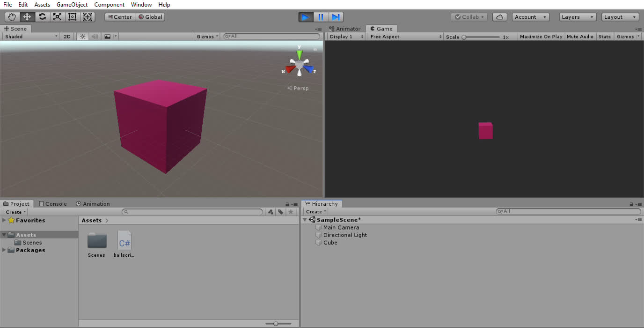Open the GameObject menu
Screen dimensions: 644x328
pyautogui.click(x=72, y=5)
